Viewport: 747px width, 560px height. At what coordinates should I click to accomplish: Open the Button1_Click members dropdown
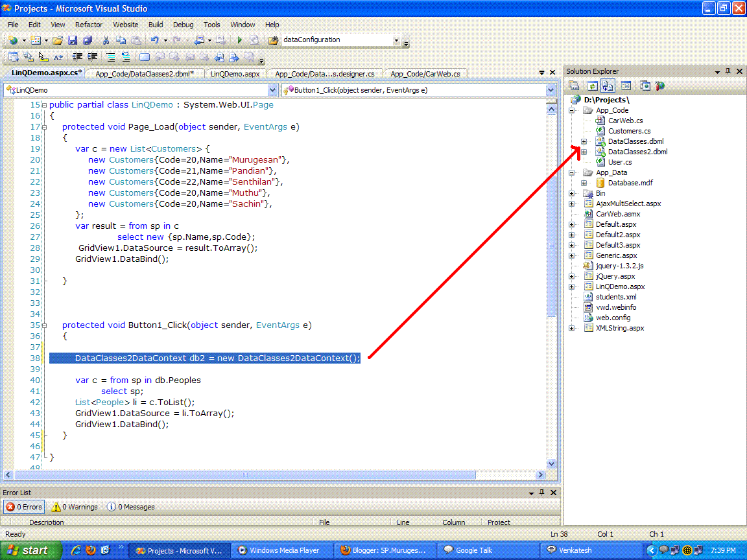(551, 90)
